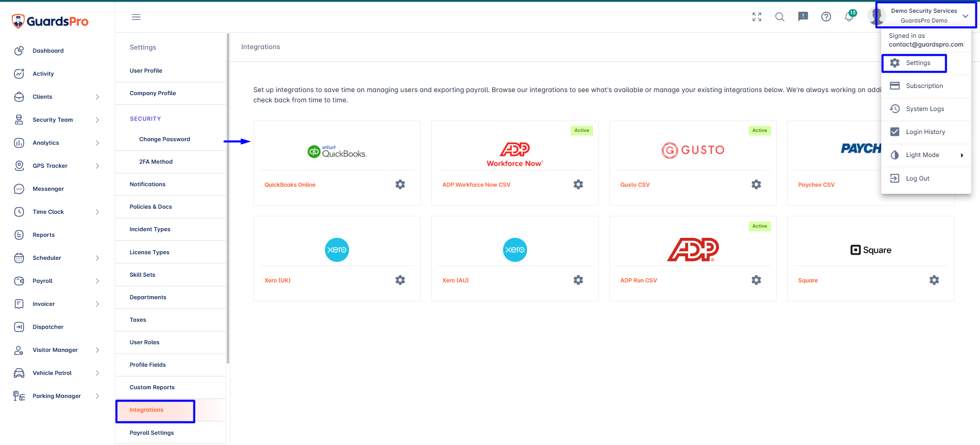Open ADP Run CSV settings gear

tap(756, 280)
